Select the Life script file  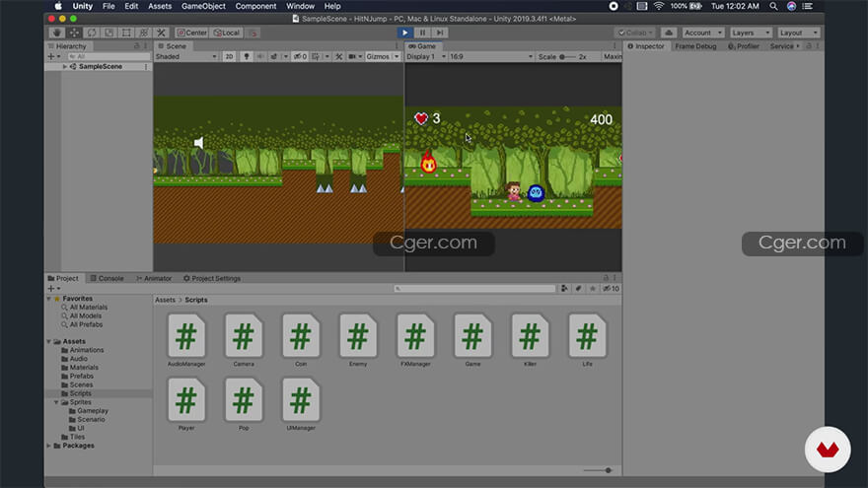point(587,340)
